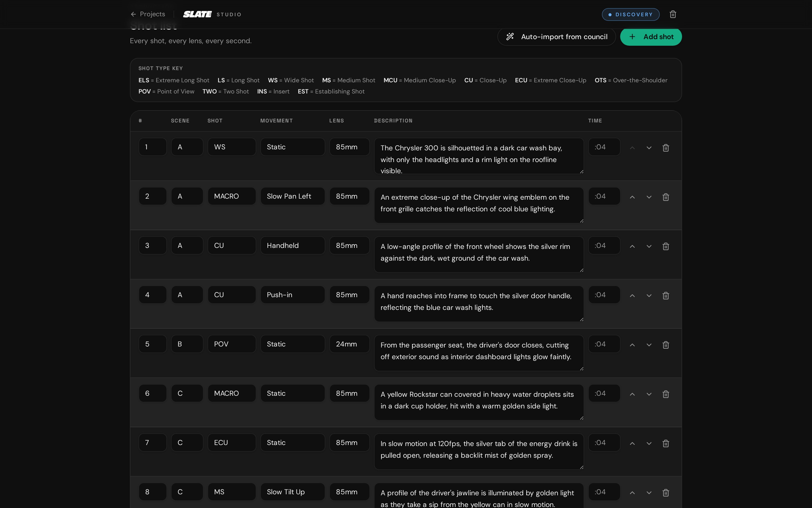The image size is (812, 508).
Task: Remove shot 4 via trash icon
Action: [x=666, y=295]
